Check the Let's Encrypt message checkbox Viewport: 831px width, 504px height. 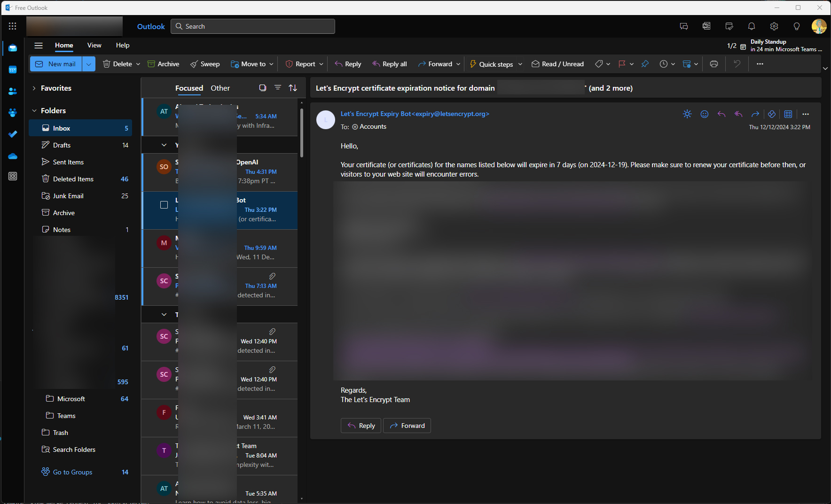point(164,205)
